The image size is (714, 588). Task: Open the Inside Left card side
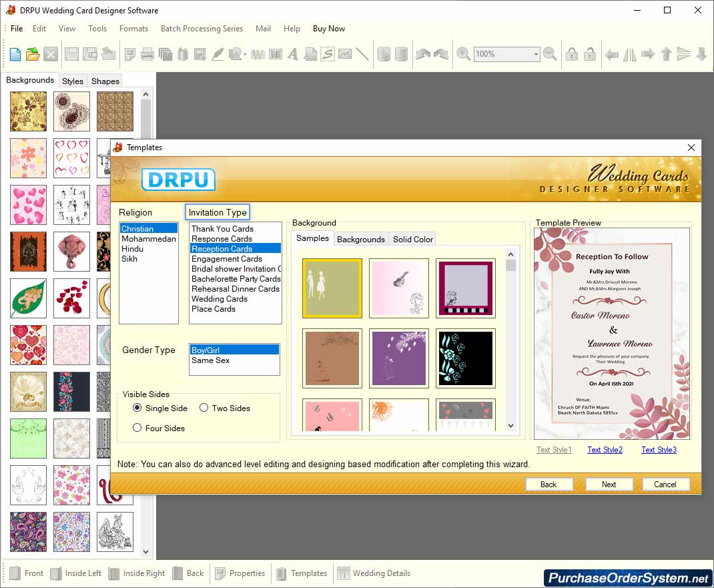click(x=76, y=573)
